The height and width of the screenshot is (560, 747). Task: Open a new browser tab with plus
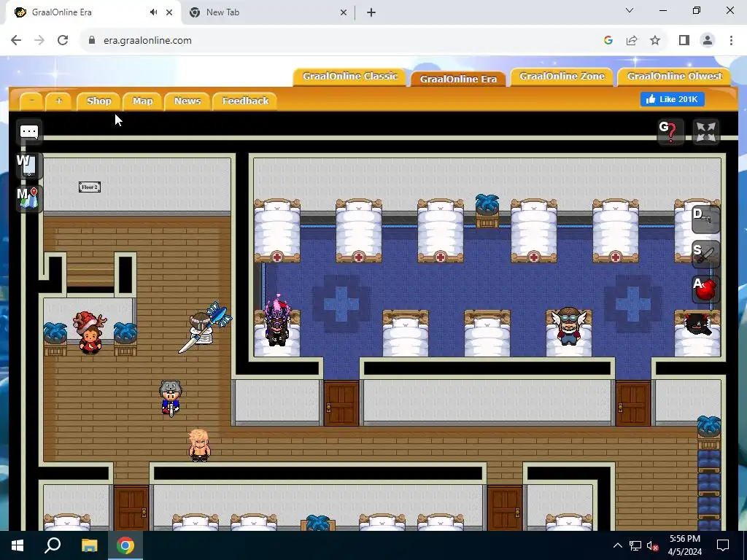click(x=371, y=12)
